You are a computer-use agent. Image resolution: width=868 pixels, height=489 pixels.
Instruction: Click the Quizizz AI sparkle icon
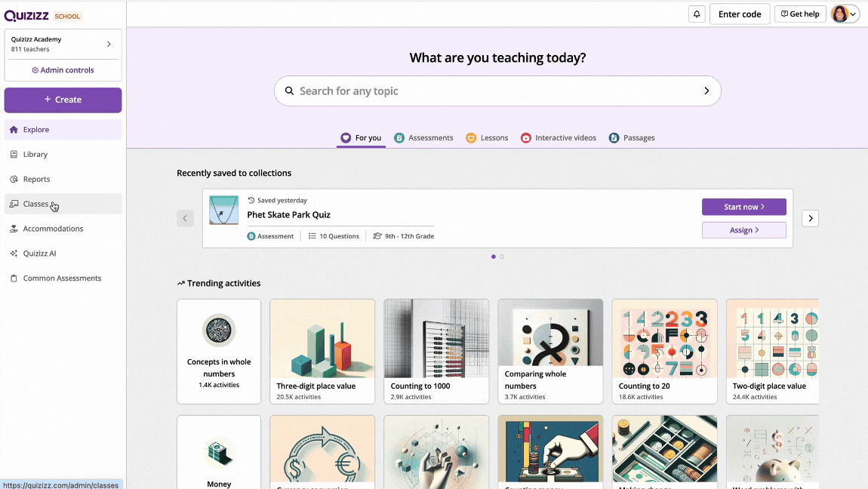[x=14, y=254]
